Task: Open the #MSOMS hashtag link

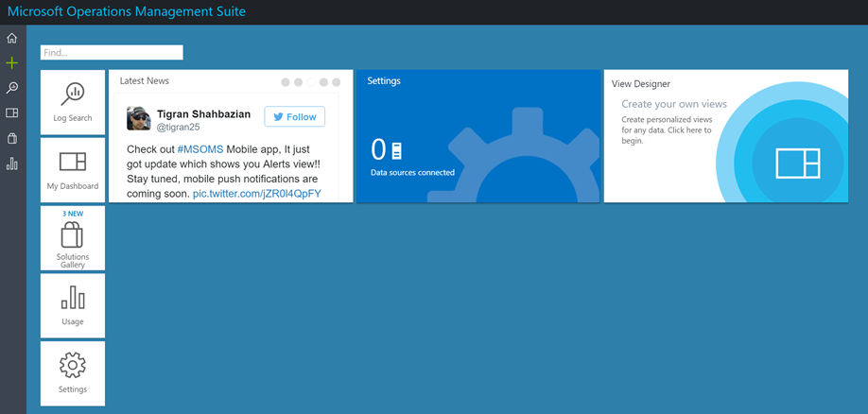Action: coord(200,149)
